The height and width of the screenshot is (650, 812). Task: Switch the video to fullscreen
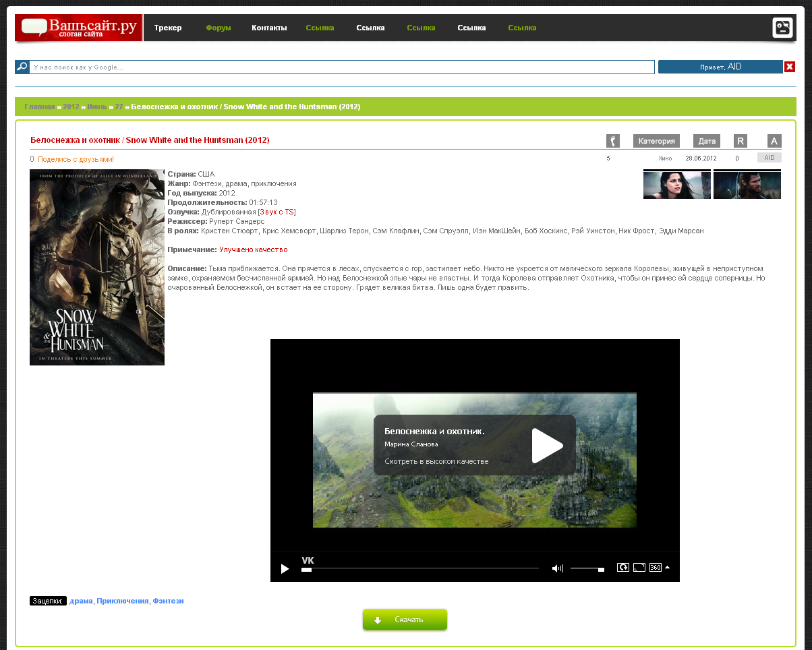point(639,568)
